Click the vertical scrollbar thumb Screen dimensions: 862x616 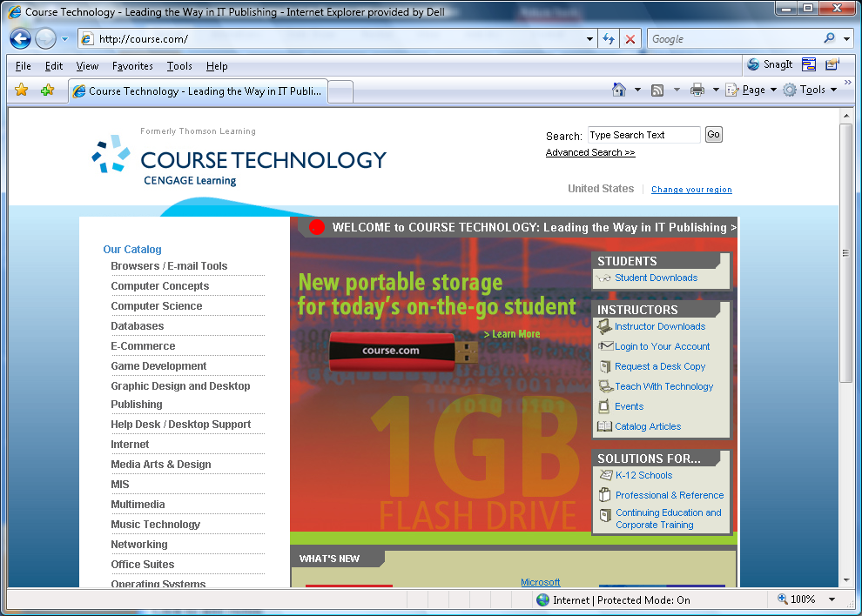pos(845,253)
